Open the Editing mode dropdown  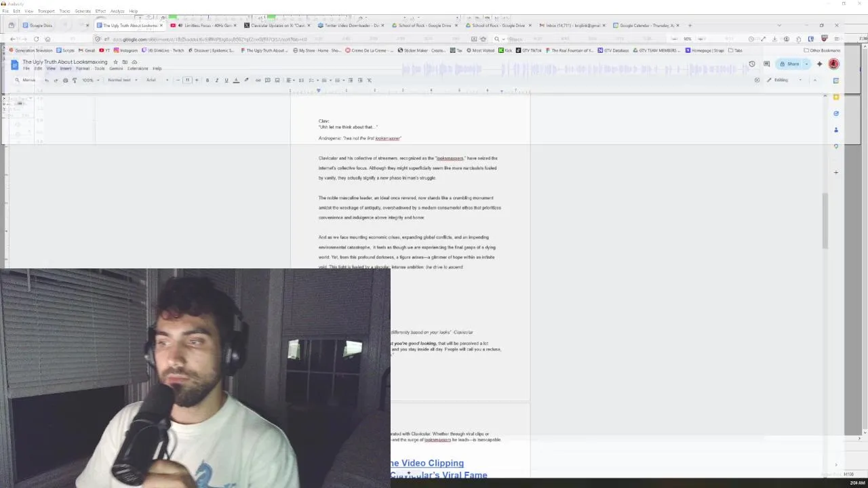[x=784, y=80]
